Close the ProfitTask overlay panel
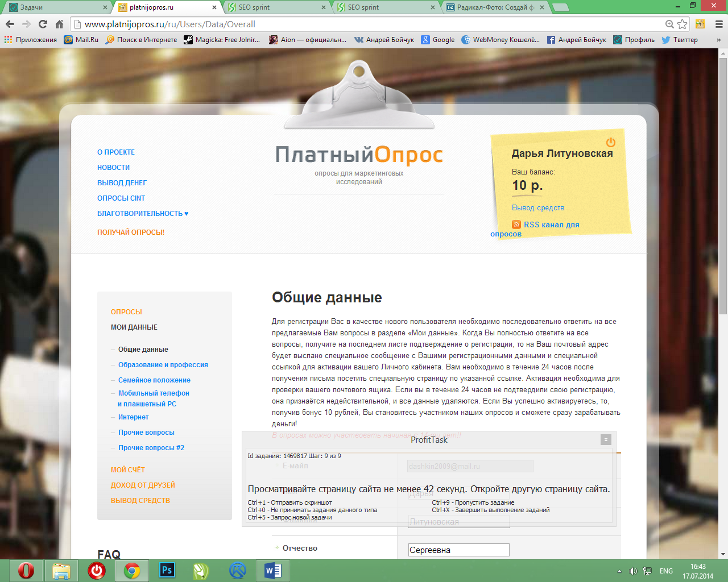The image size is (728, 582). 606,439
